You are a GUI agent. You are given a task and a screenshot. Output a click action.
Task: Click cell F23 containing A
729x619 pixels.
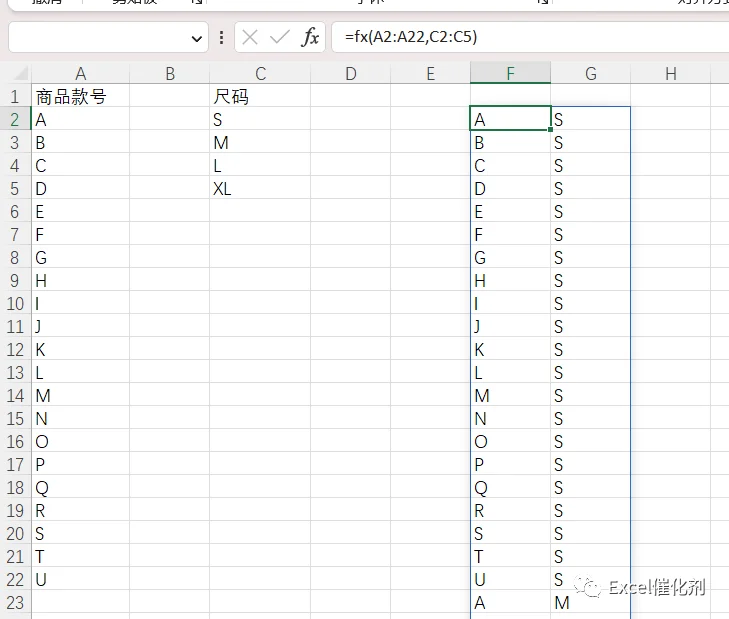coord(510,603)
